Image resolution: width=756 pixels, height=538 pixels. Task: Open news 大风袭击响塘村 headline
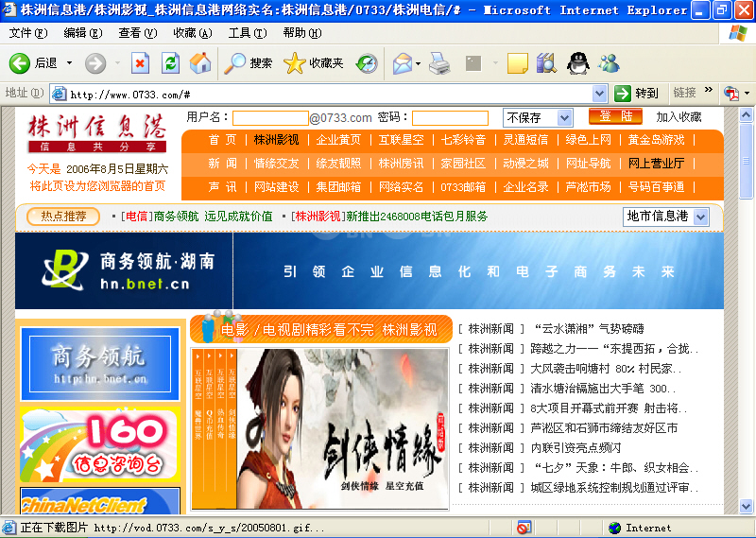point(606,369)
